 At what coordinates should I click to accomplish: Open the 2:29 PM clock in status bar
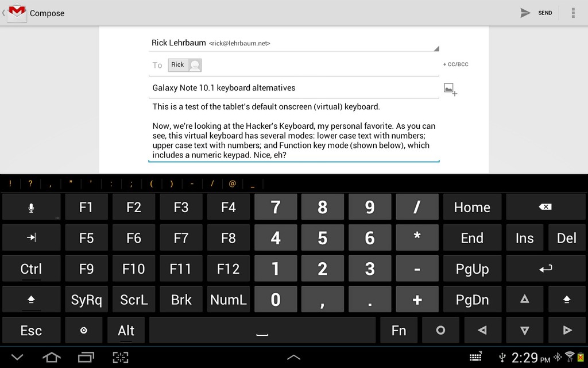(x=531, y=358)
